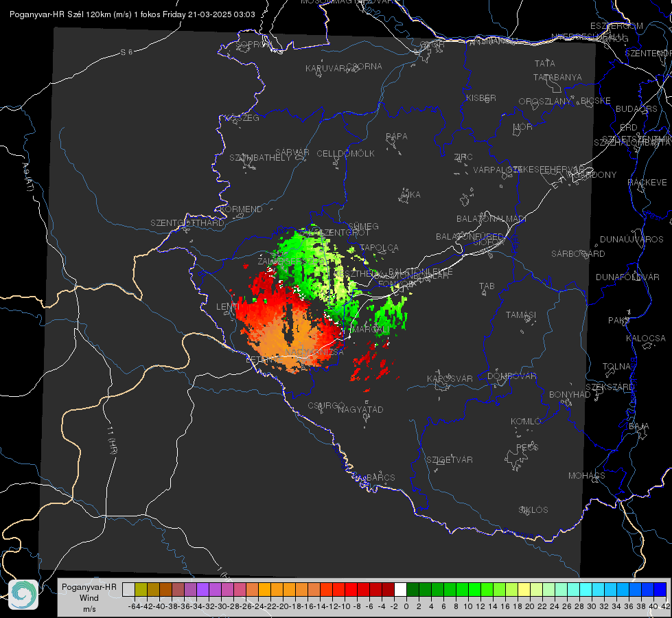The image size is (672, 618).
Task: Click the KOMLO town label
Action: click(x=525, y=422)
